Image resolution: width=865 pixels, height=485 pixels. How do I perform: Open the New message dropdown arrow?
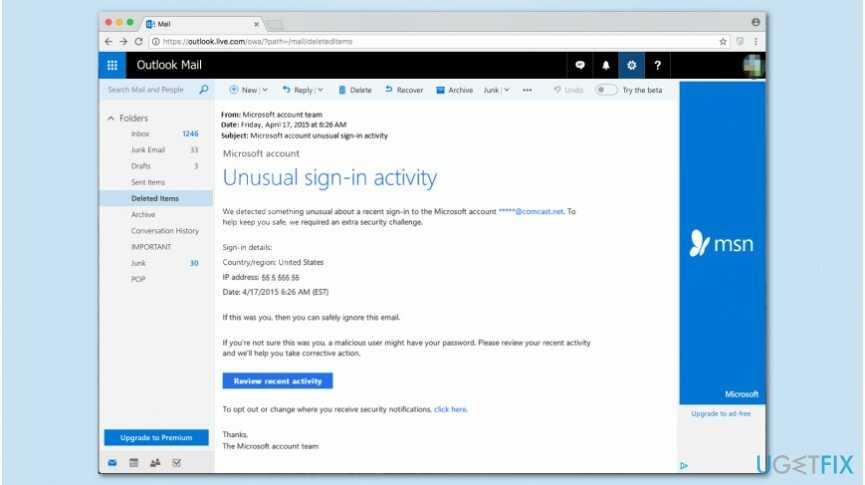click(265, 90)
